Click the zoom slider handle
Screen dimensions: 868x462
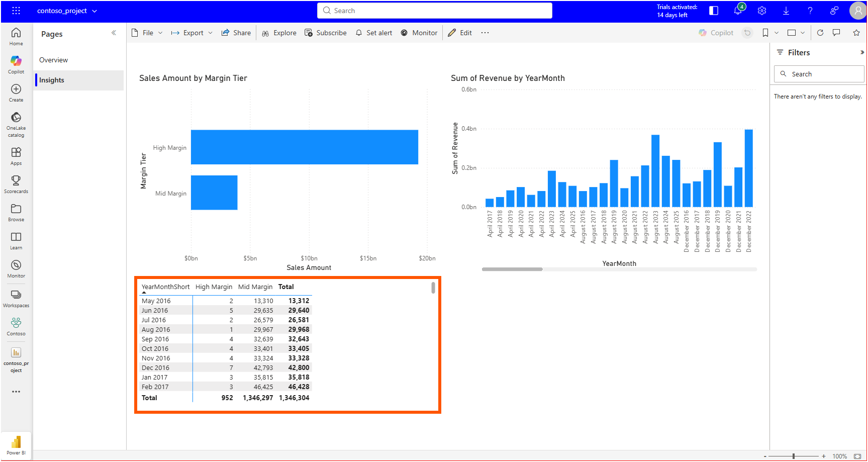point(794,456)
